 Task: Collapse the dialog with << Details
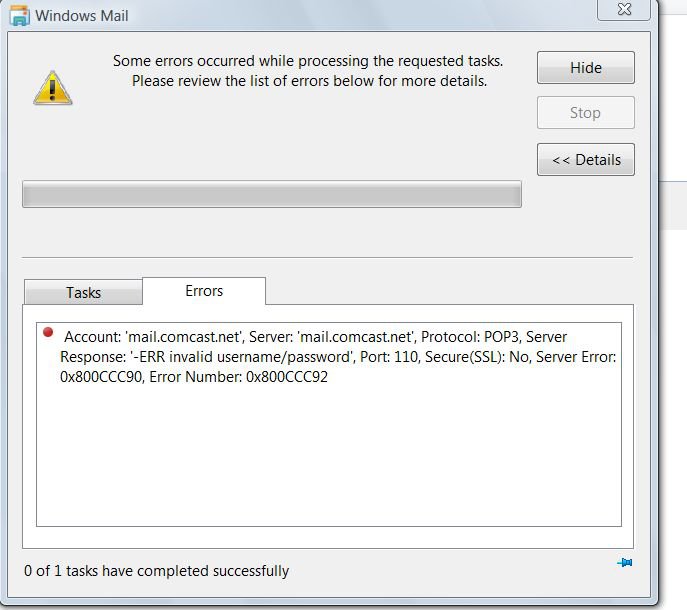[x=585, y=160]
